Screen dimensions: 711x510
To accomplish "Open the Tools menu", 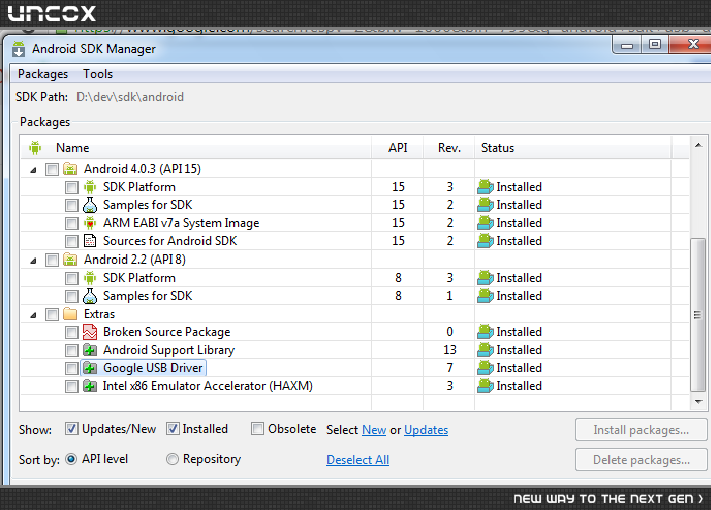I will point(98,74).
